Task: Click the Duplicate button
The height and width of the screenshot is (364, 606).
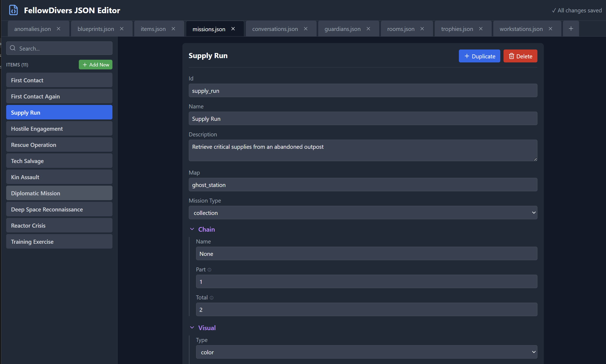Action: tap(479, 56)
